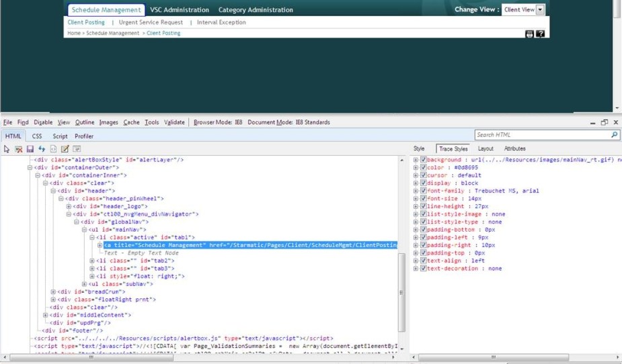Open the help question mark icon
The width and height of the screenshot is (622, 364).
click(x=540, y=34)
